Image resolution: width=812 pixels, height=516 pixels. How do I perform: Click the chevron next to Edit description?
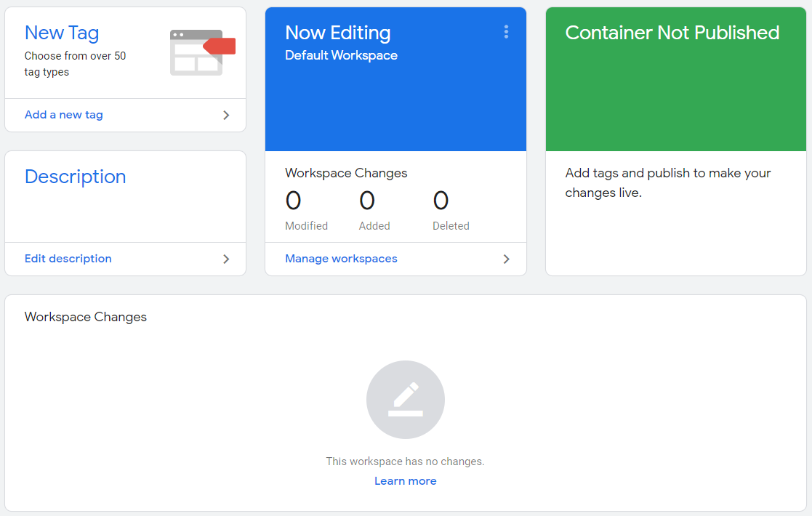226,259
